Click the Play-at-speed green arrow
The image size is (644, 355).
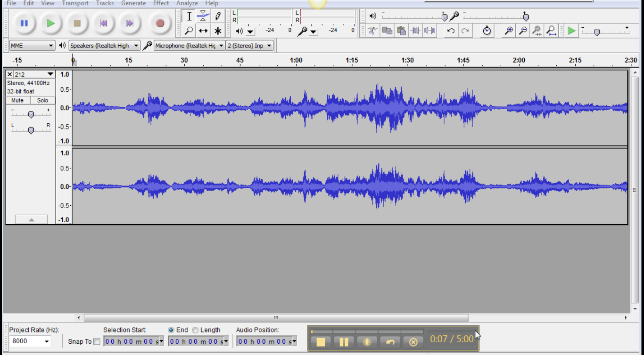(x=571, y=31)
